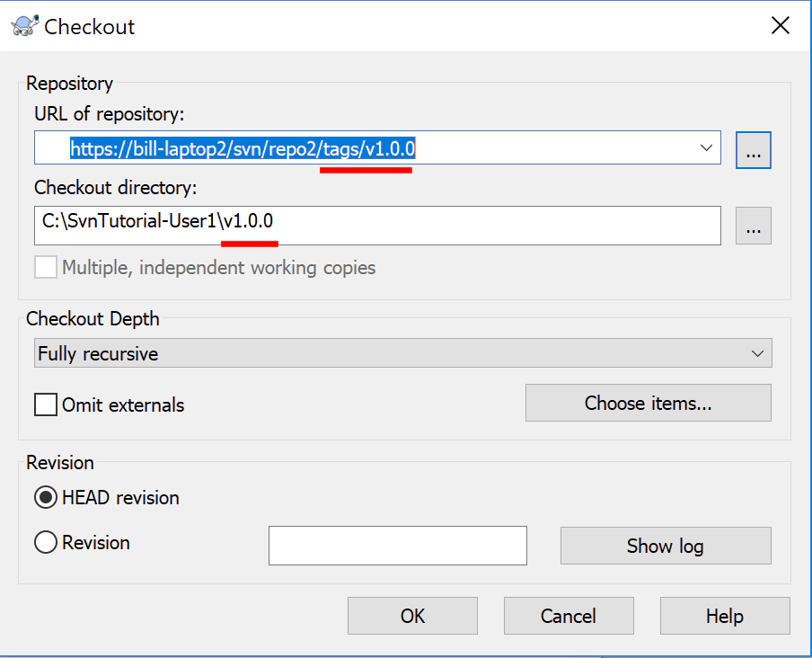This screenshot has height=658, width=812.
Task: Click the Show log button
Action: pyautogui.click(x=666, y=545)
